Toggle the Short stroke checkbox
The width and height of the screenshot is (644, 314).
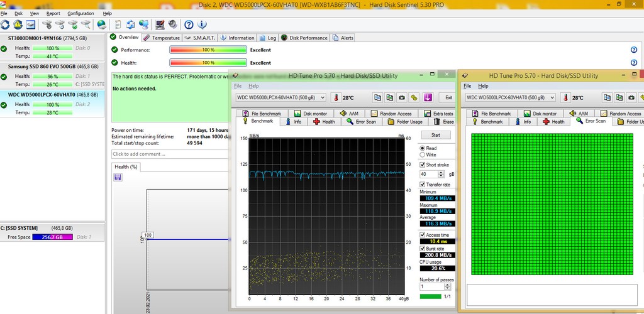point(422,165)
